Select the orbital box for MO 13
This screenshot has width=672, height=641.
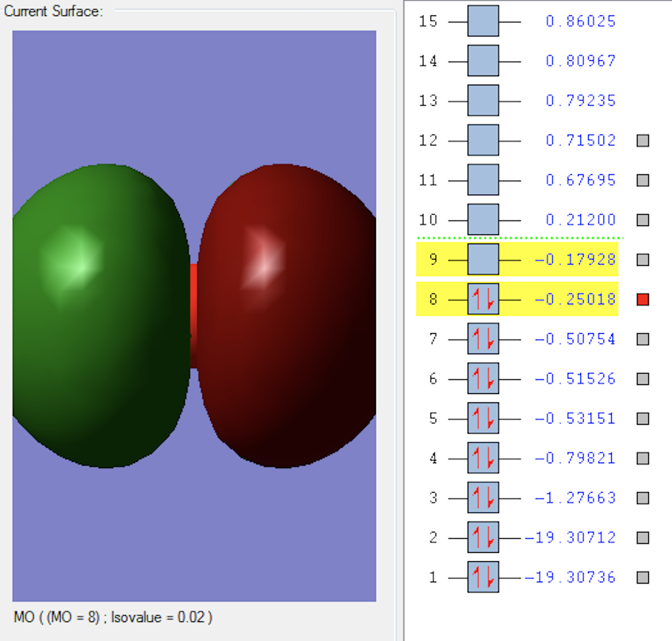pos(483,100)
